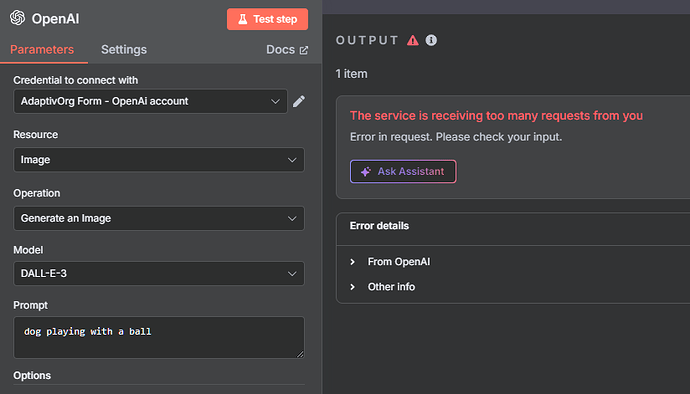The height and width of the screenshot is (394, 690).
Task: Click the pencil icon to edit credential
Action: [x=299, y=101]
